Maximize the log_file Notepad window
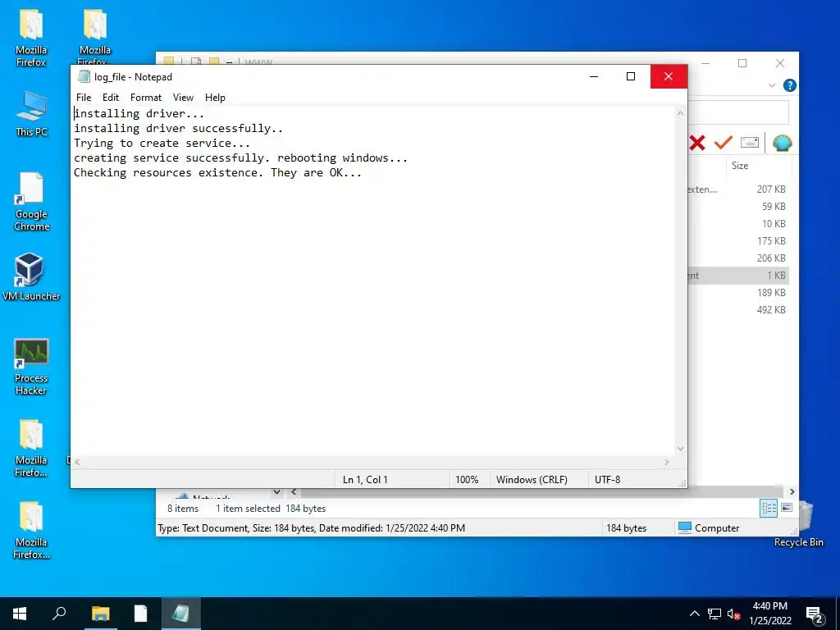The height and width of the screenshot is (630, 840). pos(631,76)
